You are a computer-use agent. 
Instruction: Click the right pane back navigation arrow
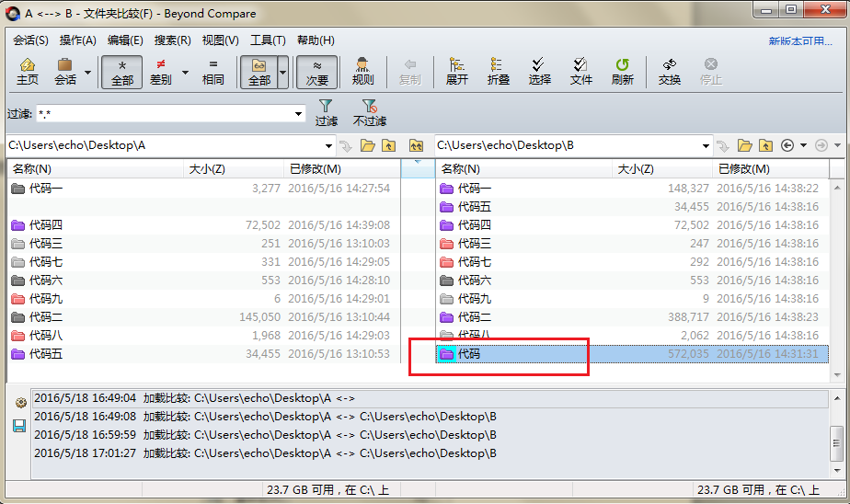click(x=787, y=145)
